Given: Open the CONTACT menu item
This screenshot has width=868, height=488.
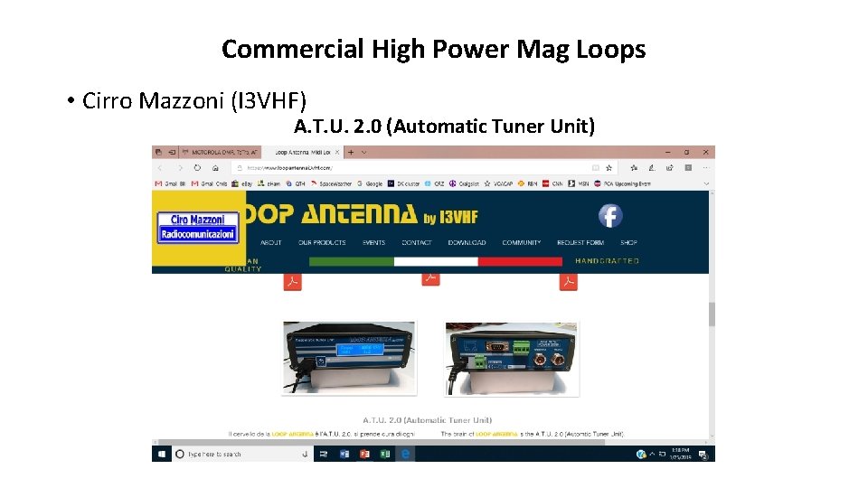Looking at the screenshot, I should click(416, 242).
